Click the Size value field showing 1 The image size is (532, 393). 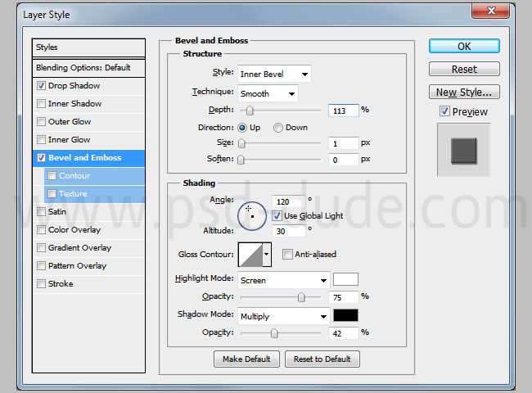click(344, 143)
